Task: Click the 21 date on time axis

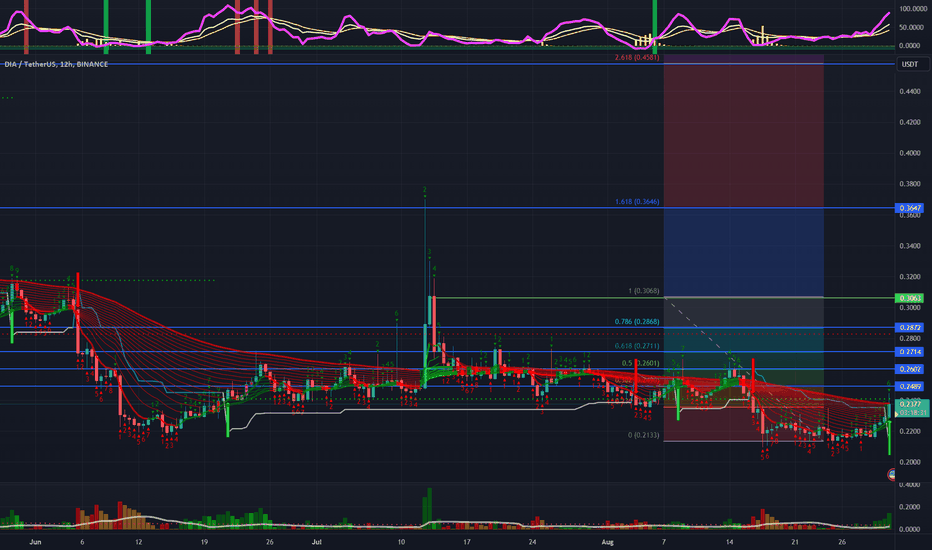Action: click(x=795, y=542)
